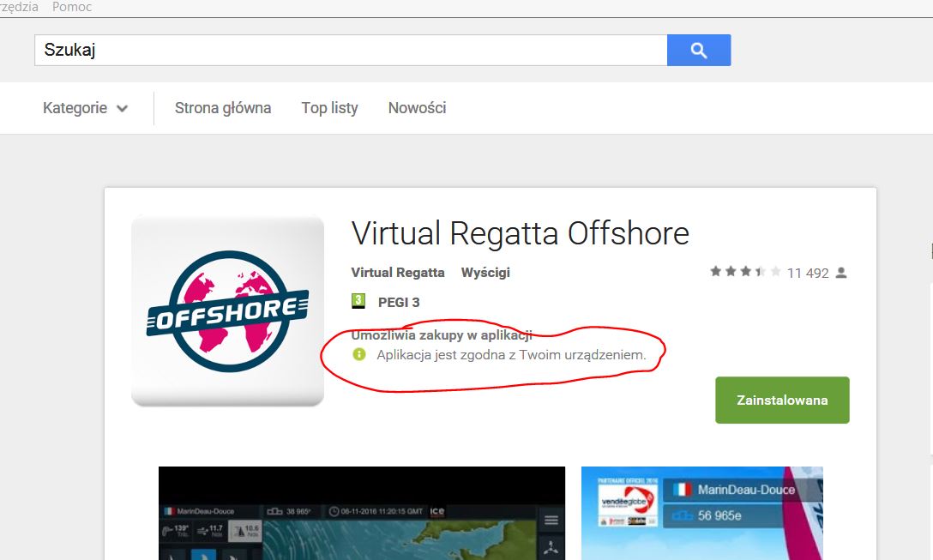
Task: Focus the Szukaj search field
Action: coord(351,50)
